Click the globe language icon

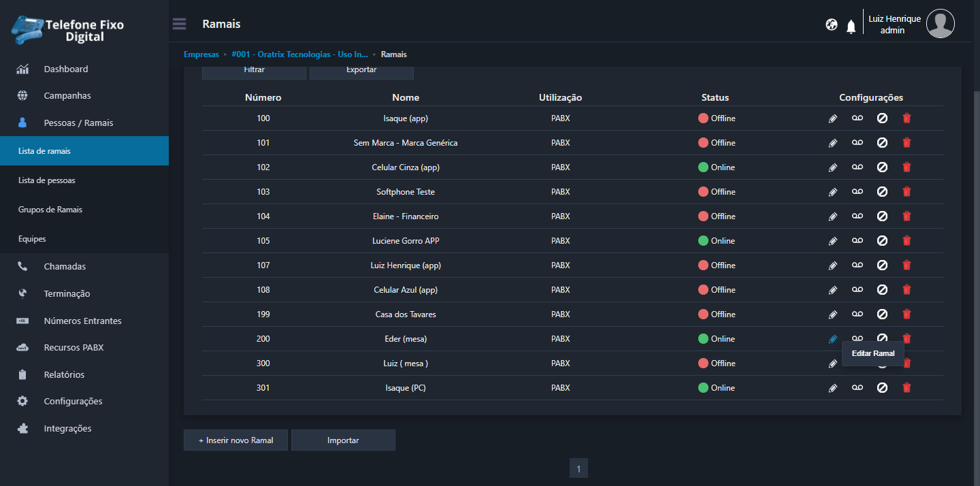[831, 25]
